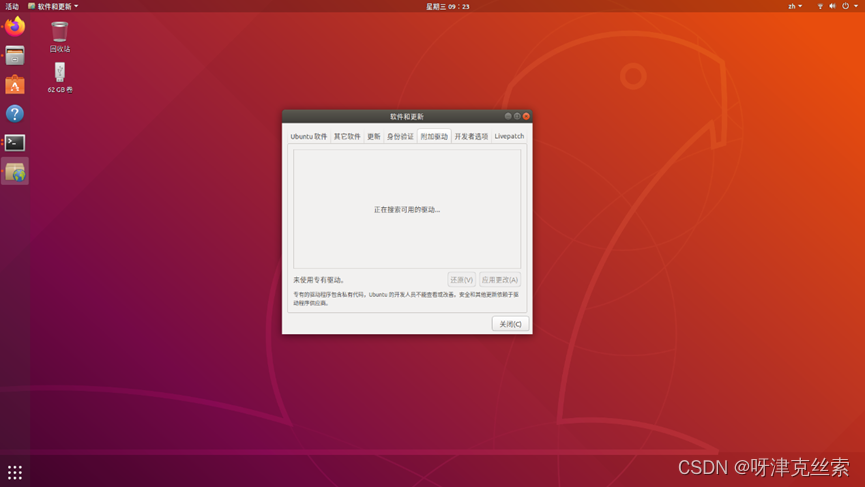The width and height of the screenshot is (865, 487).
Task: Select the 附加驱动 tab
Action: point(434,136)
